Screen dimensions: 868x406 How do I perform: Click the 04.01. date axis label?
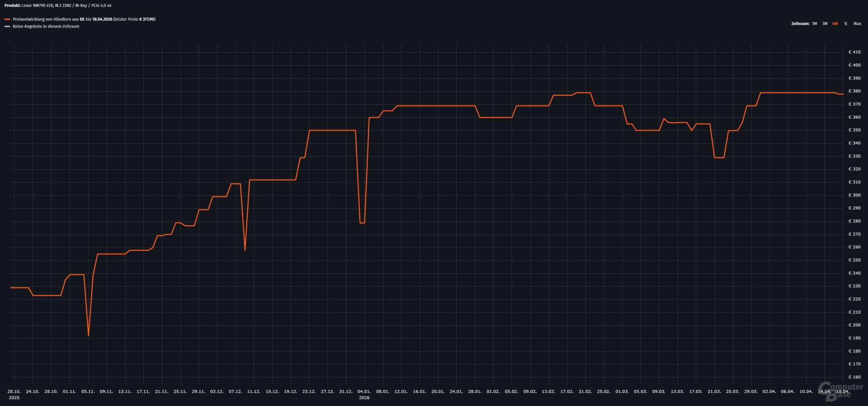364,392
